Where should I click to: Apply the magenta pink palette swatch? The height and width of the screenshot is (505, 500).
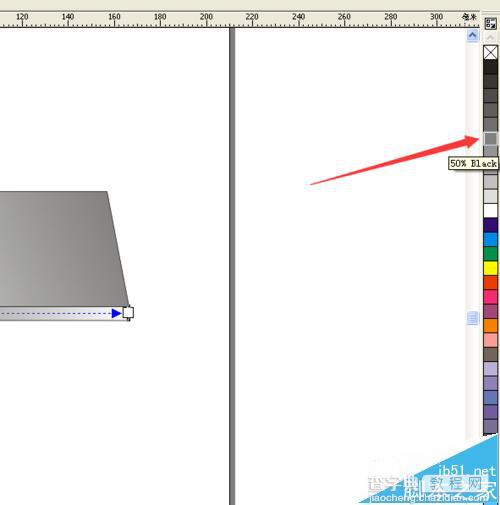[x=490, y=297]
